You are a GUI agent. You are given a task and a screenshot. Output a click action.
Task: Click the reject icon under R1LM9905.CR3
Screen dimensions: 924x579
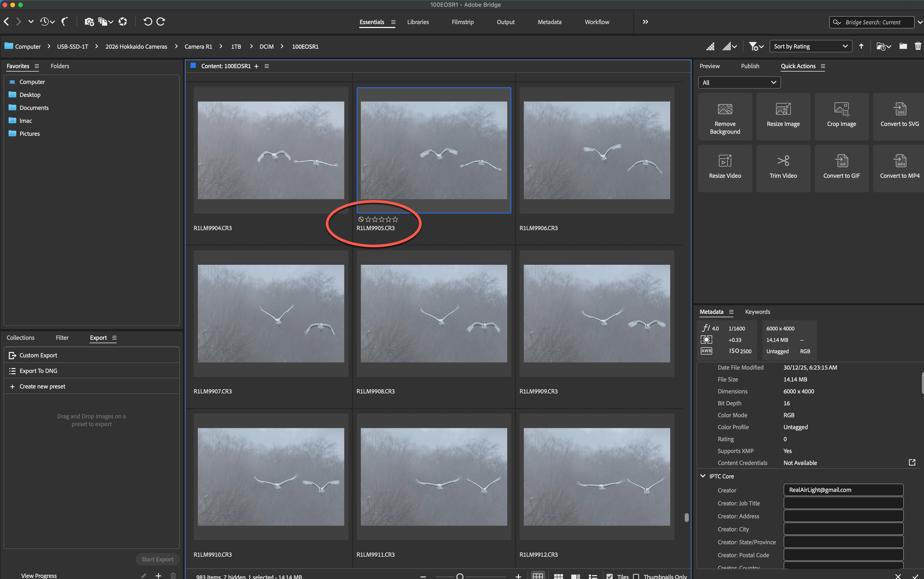(x=360, y=220)
